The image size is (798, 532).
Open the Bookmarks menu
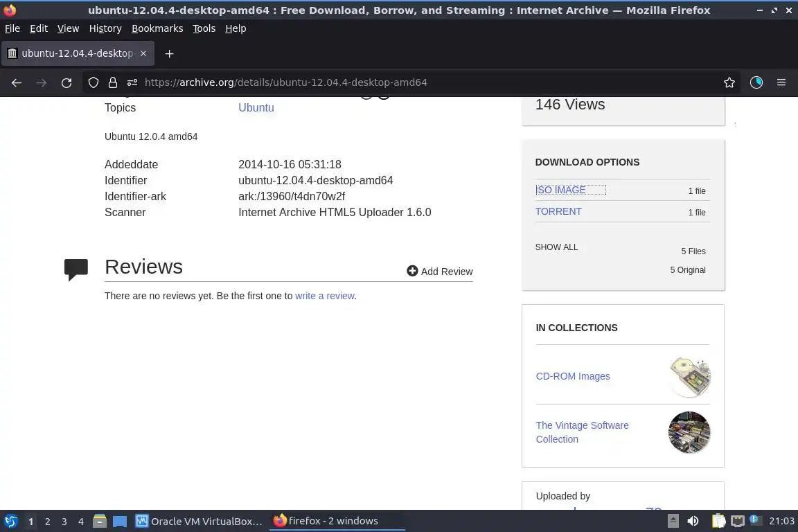coord(157,28)
